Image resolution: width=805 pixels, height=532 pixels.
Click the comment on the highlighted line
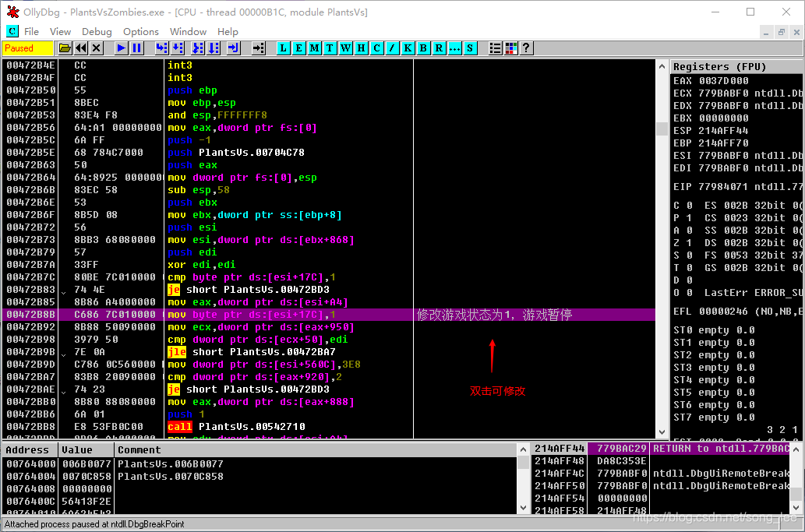[494, 315]
